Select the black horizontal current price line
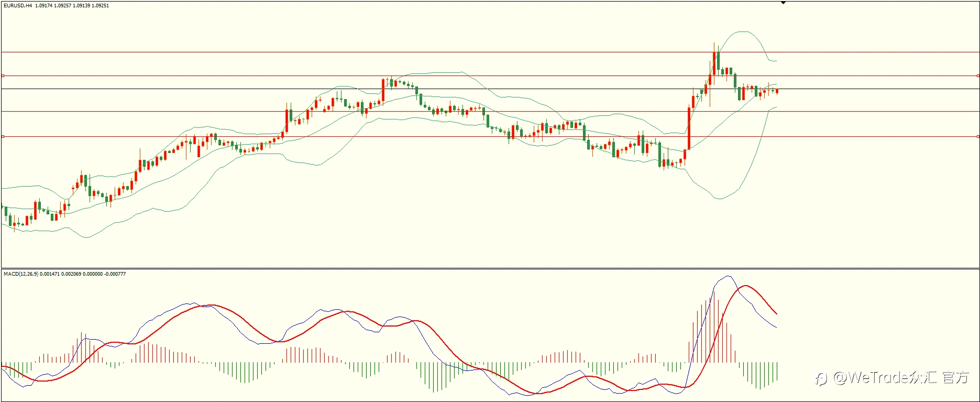Screen dimensions: 980x402 click(490, 89)
